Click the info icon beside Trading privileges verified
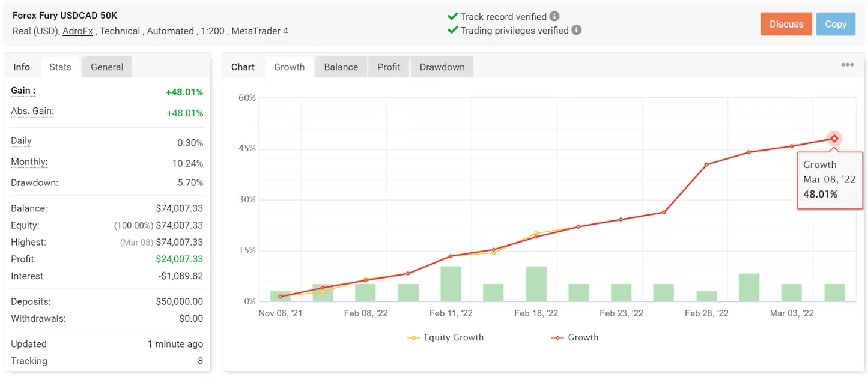The height and width of the screenshot is (377, 868). coord(577,30)
